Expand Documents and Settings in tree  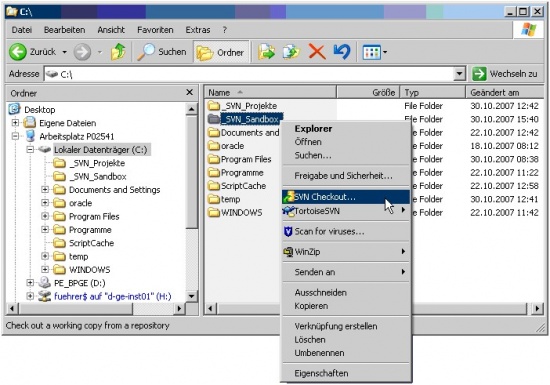point(45,189)
